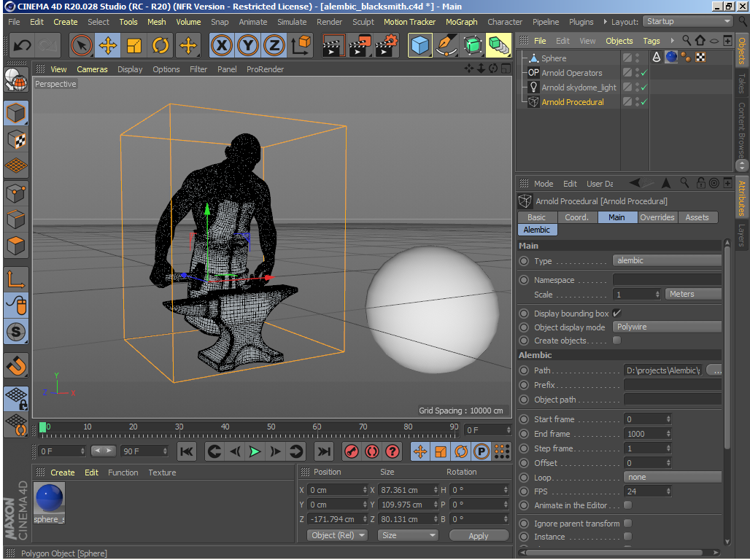Click the End frame stepper arrows
Viewport: 750px width, 560px height.
tap(668, 434)
